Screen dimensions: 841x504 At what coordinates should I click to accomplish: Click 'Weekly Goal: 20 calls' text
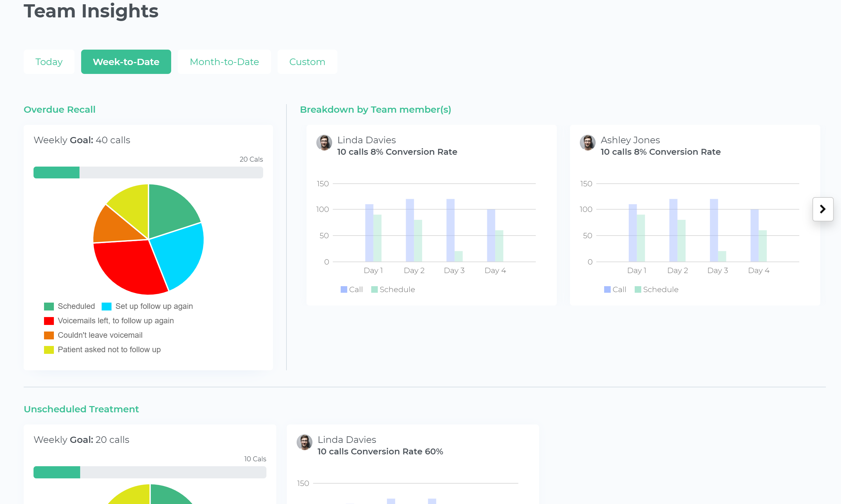pos(81,440)
